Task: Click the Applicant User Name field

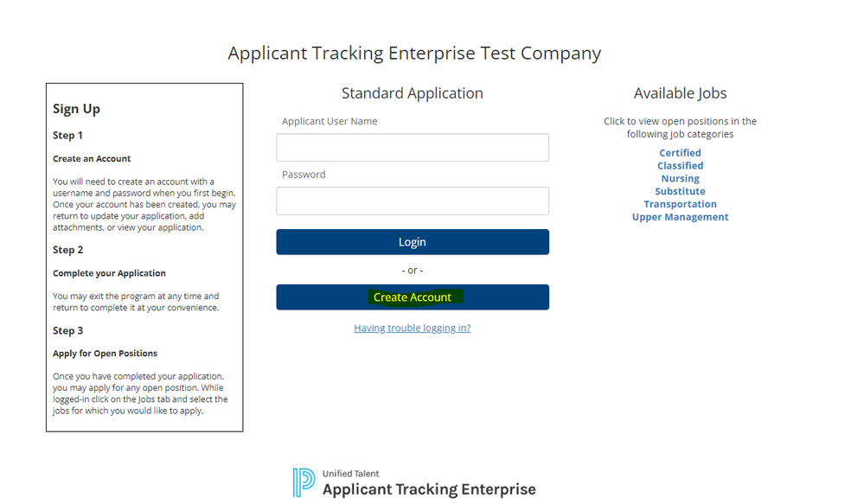Action: tap(413, 148)
